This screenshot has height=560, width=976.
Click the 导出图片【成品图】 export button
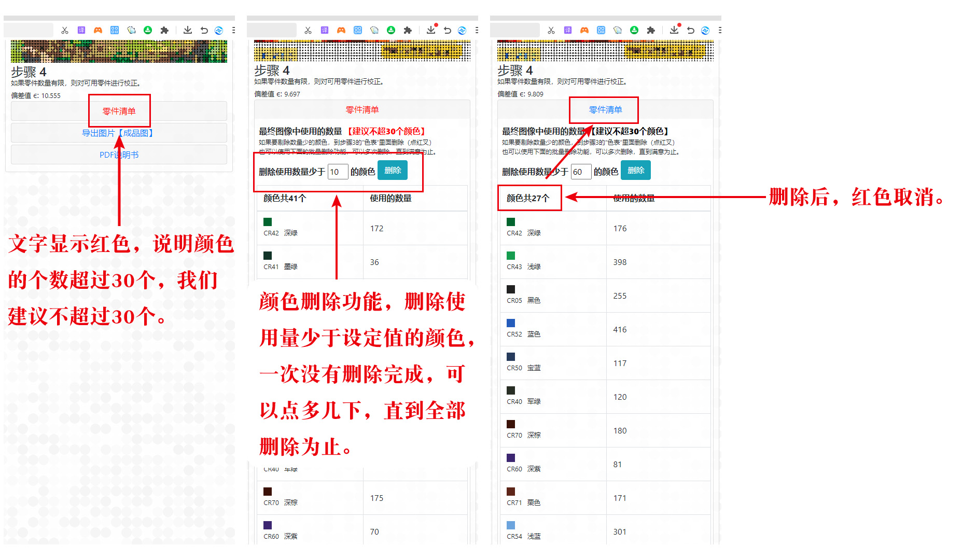pos(119,133)
